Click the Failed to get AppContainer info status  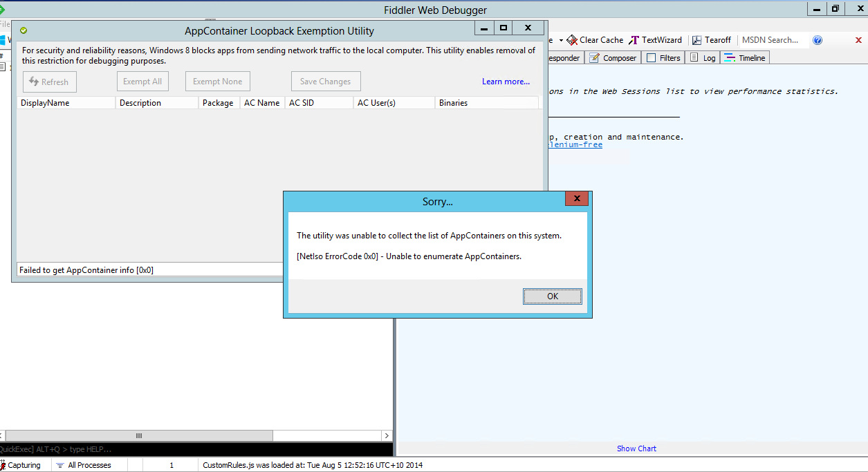coord(86,270)
